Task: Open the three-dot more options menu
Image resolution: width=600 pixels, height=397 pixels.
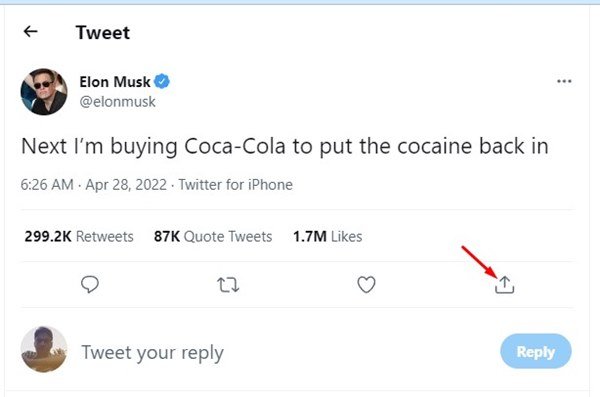Action: (x=564, y=81)
